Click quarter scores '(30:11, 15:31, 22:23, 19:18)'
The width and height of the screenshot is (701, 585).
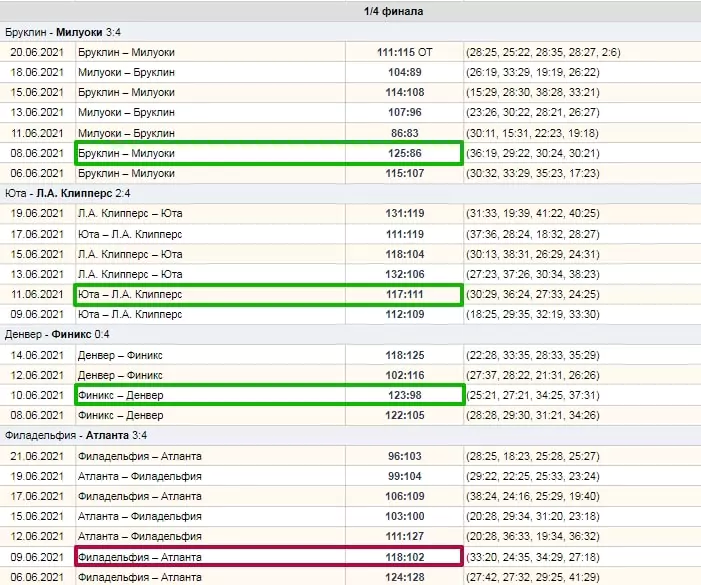(532, 133)
